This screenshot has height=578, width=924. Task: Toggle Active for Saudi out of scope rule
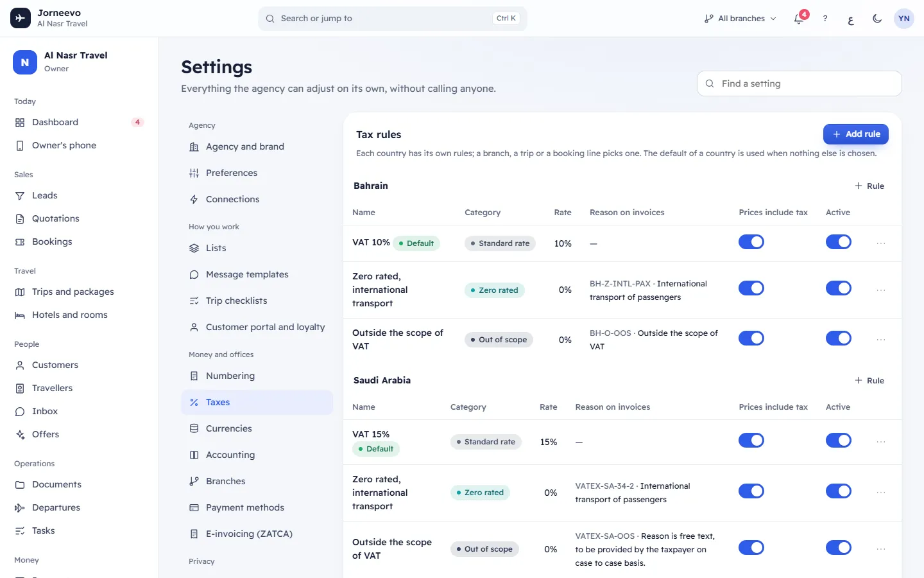[x=839, y=548]
